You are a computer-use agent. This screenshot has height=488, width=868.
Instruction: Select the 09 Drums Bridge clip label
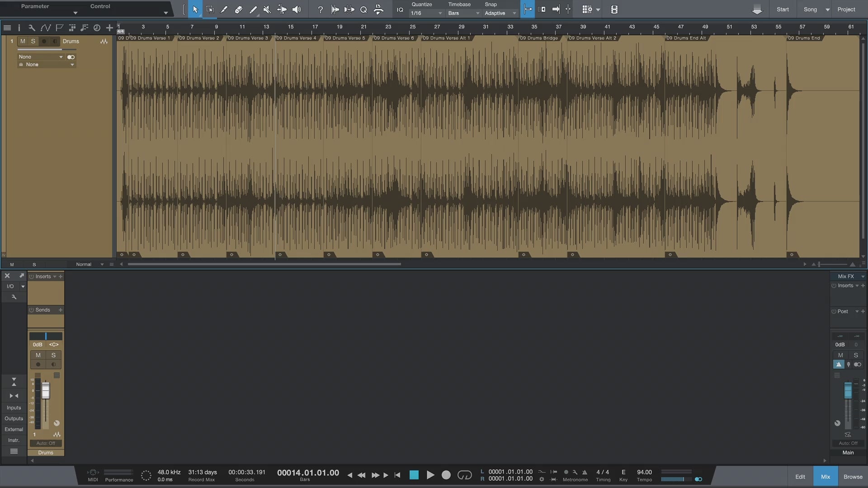coord(539,38)
